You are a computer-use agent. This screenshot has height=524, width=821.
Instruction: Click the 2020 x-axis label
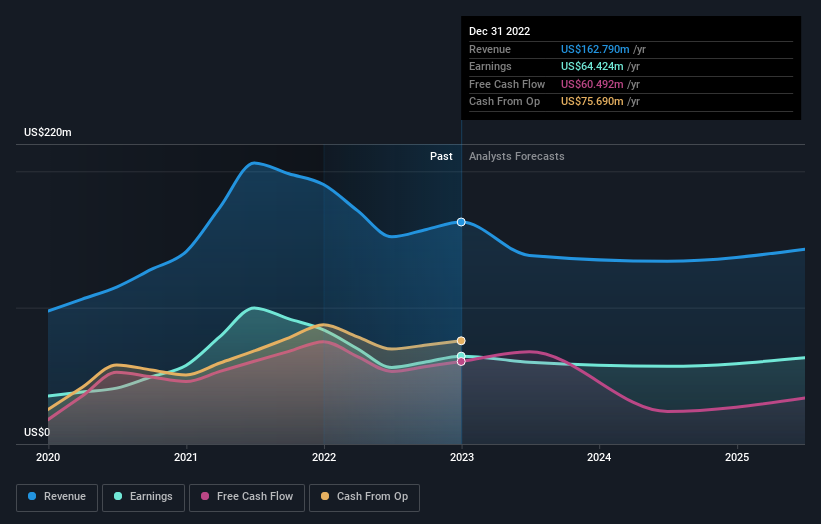[48, 457]
